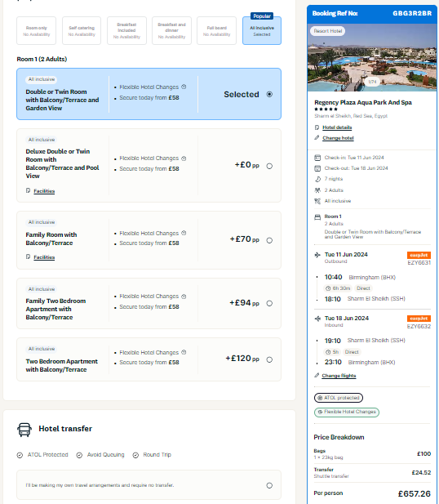Click info icon beside selected room's Flexible Hotel Changes
This screenshot has height=504, width=439.
[x=184, y=87]
